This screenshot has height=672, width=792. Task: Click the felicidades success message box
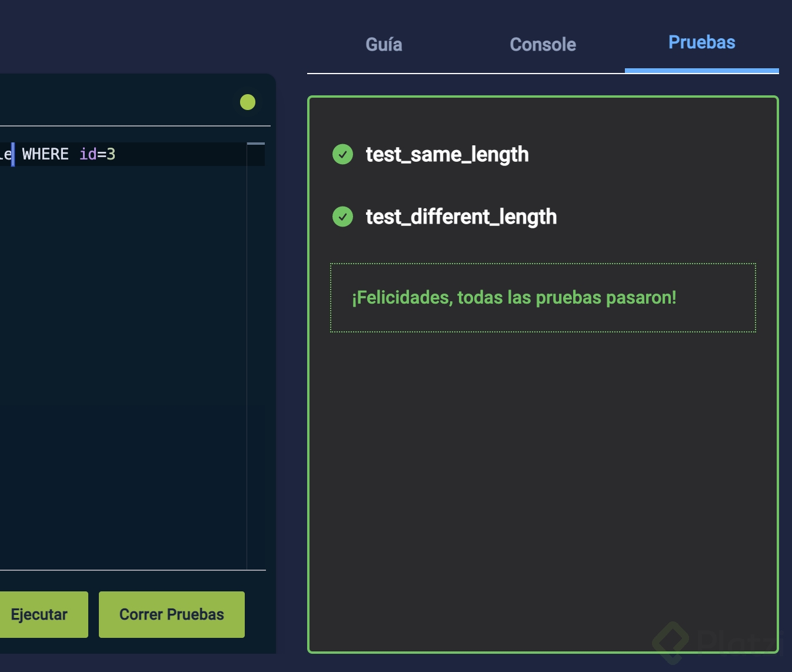click(543, 298)
